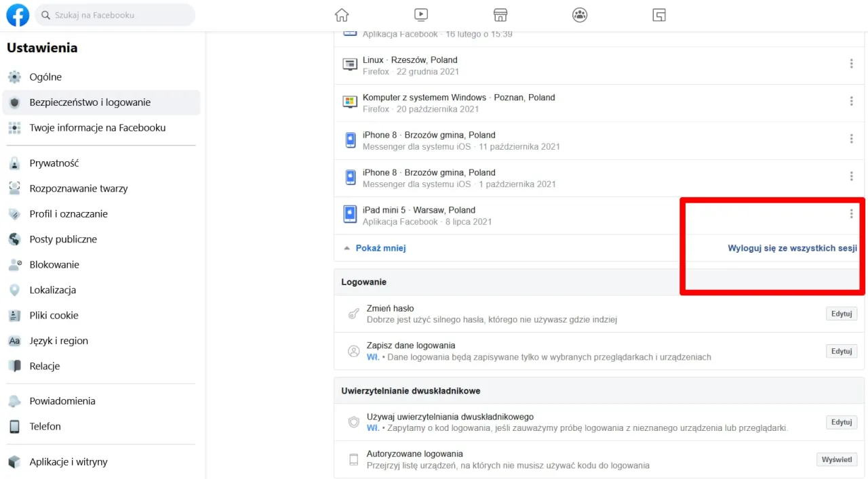Click the Facebook logo icon
Viewport: 868px width, 479px height.
(x=18, y=15)
